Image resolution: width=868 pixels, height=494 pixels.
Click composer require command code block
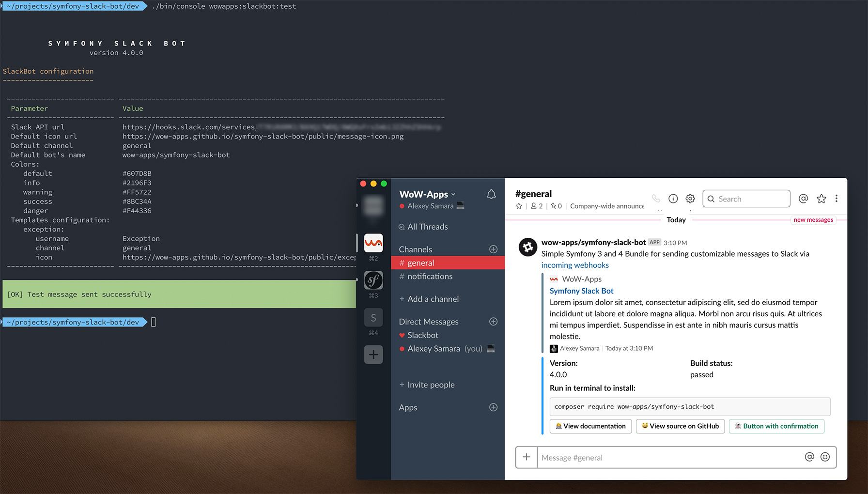click(690, 406)
